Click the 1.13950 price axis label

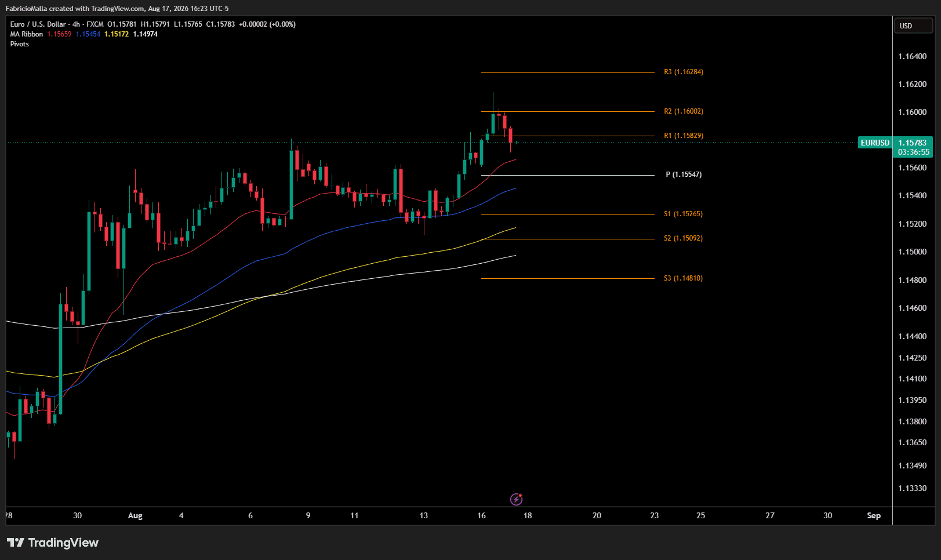pos(913,400)
